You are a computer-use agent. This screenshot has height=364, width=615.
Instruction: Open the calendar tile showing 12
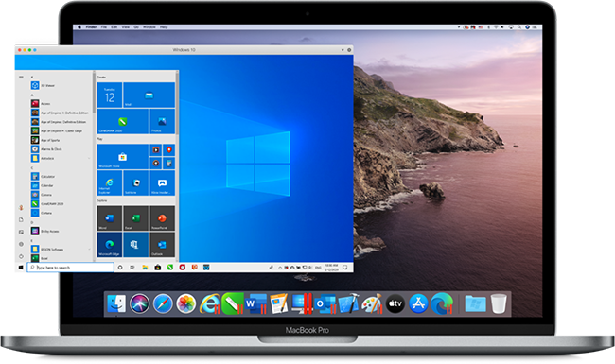pos(110,95)
